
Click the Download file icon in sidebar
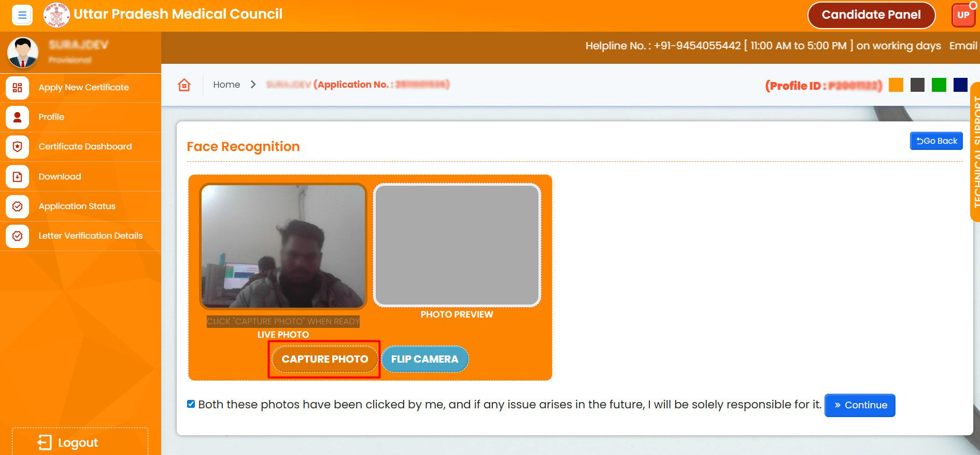point(17,177)
